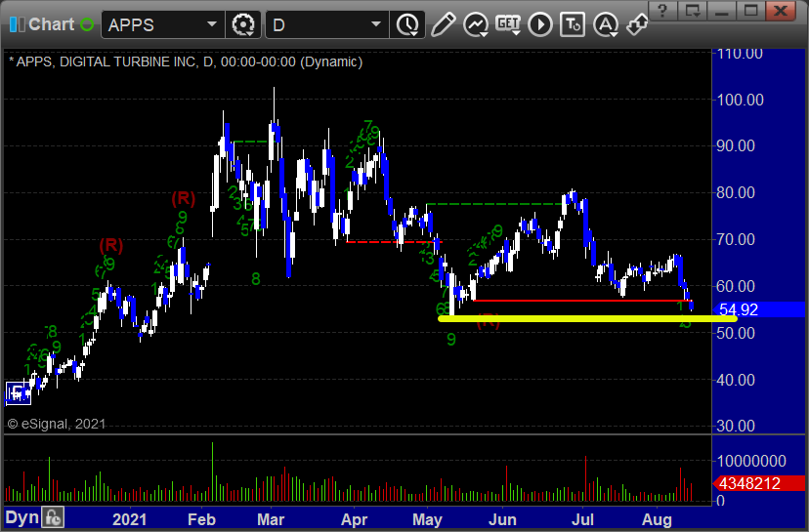Expand the D interval dropdown arrow
Image resolution: width=809 pixels, height=532 pixels.
pos(376,24)
